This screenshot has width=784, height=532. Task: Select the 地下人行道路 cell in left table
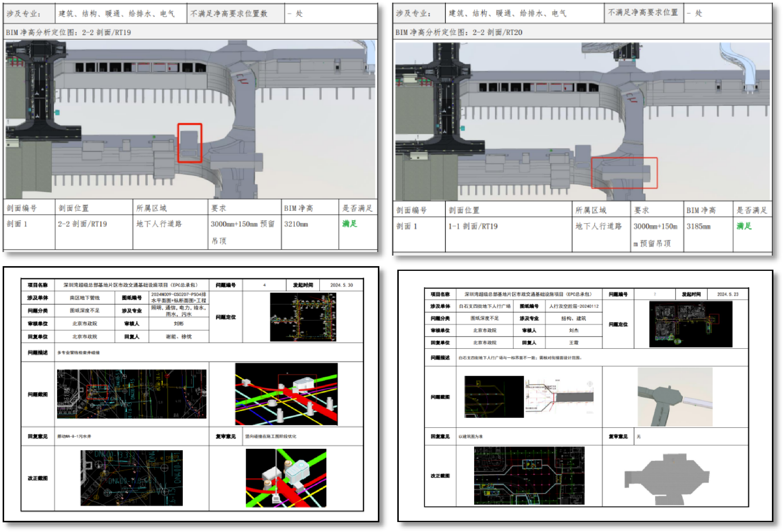click(x=159, y=224)
